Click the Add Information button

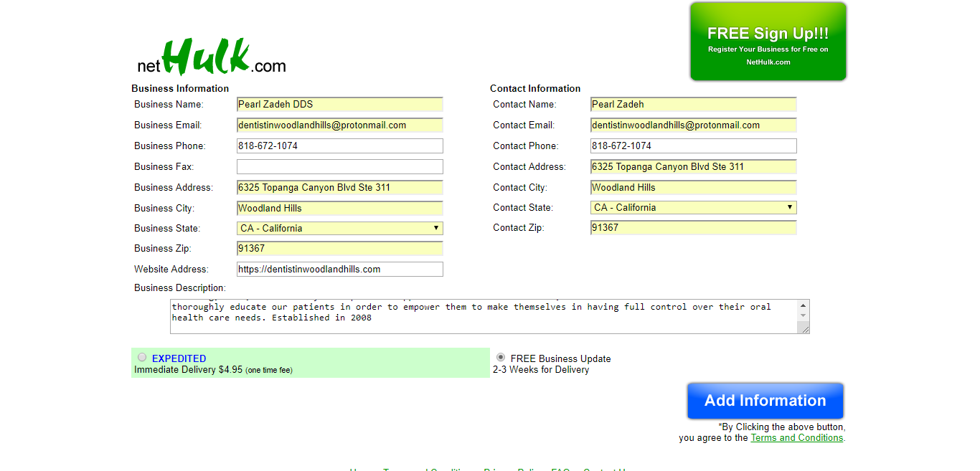(x=765, y=401)
